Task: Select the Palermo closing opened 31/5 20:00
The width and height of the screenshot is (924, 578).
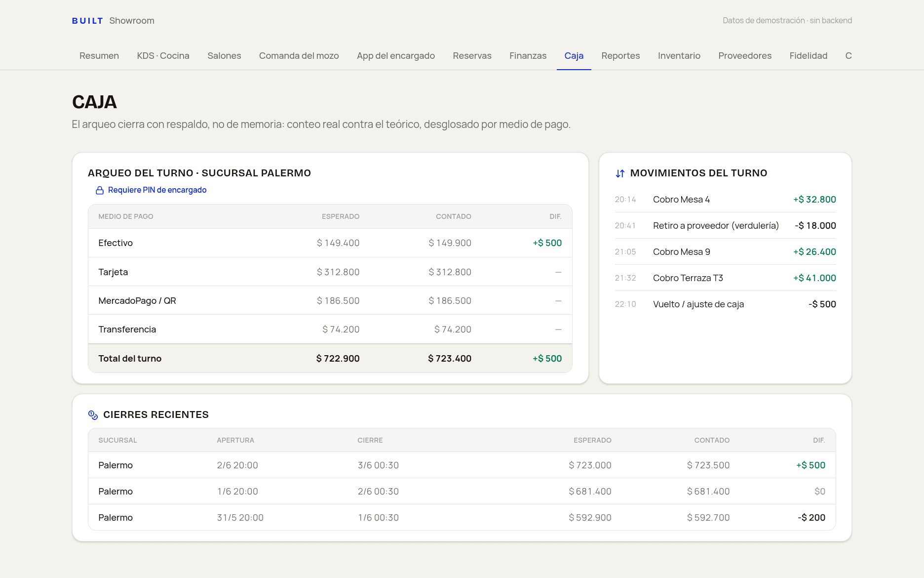Action: coord(462,518)
